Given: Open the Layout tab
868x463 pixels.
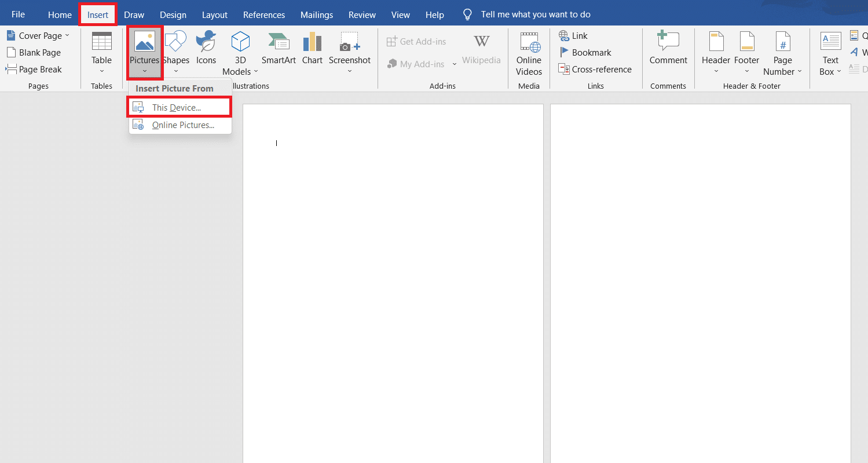Looking at the screenshot, I should pyautogui.click(x=215, y=14).
